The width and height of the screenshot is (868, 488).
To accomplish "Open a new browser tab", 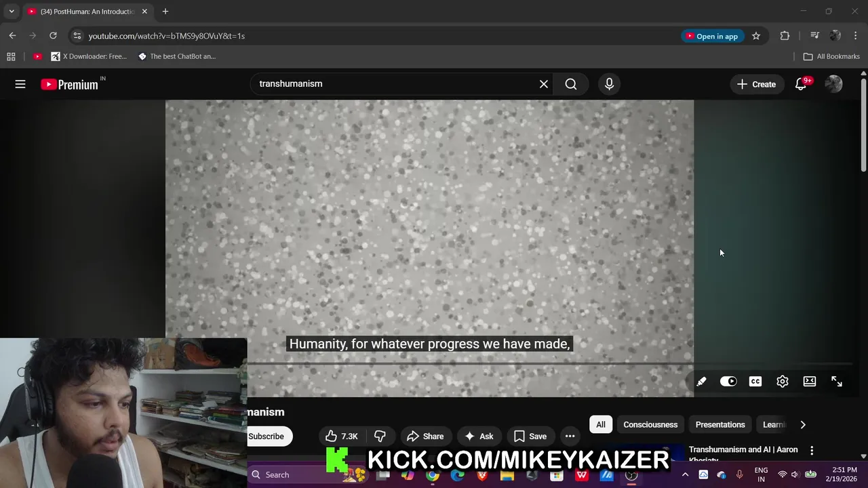I will 165,12.
